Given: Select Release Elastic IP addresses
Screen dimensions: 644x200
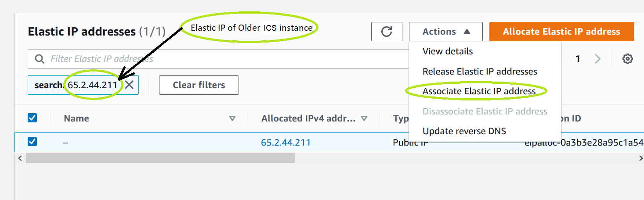Looking at the screenshot, I should (x=480, y=71).
